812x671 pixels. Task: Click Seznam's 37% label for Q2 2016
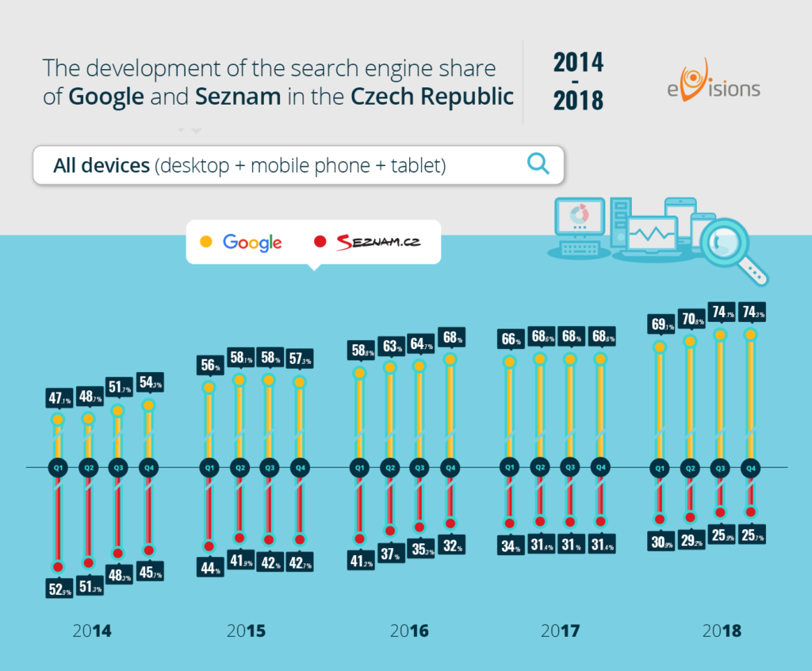(x=390, y=554)
